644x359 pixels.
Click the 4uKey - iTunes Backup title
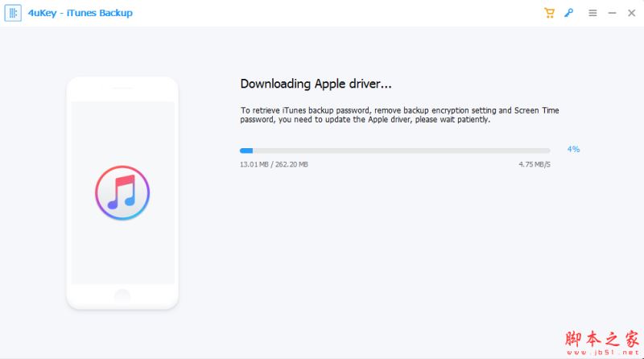tap(80, 13)
